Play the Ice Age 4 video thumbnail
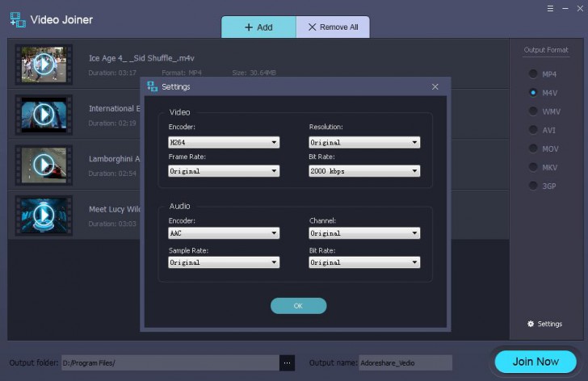Screen dimensions: 588x381 point(44,65)
